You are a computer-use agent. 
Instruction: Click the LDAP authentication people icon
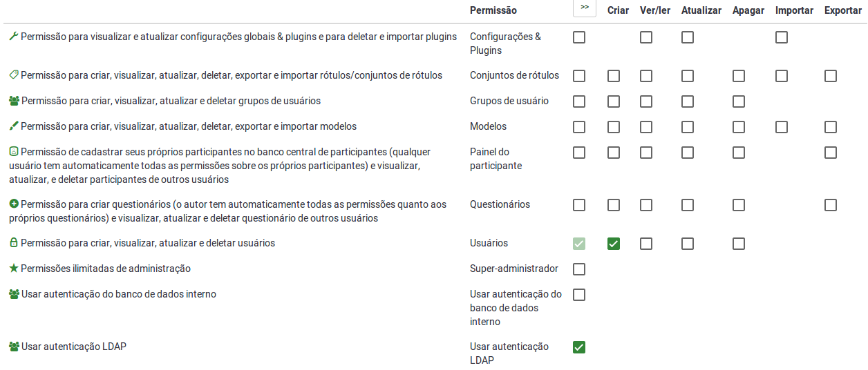[x=14, y=347]
